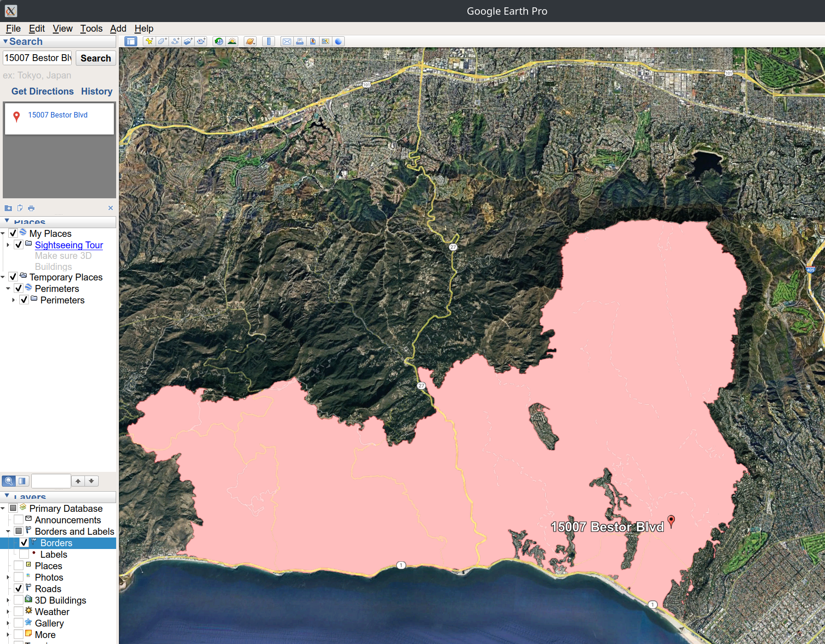Select the Add Path tool
The width and height of the screenshot is (825, 644).
click(175, 41)
